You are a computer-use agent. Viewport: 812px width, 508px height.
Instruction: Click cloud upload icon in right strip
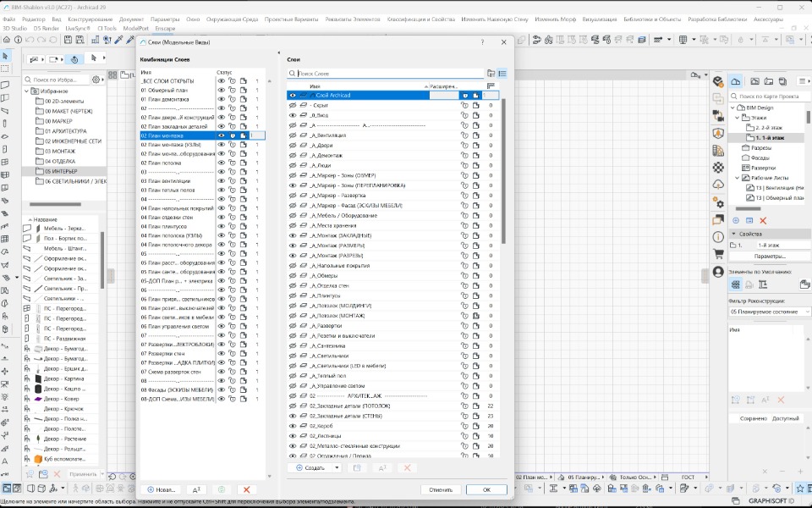pos(718,185)
